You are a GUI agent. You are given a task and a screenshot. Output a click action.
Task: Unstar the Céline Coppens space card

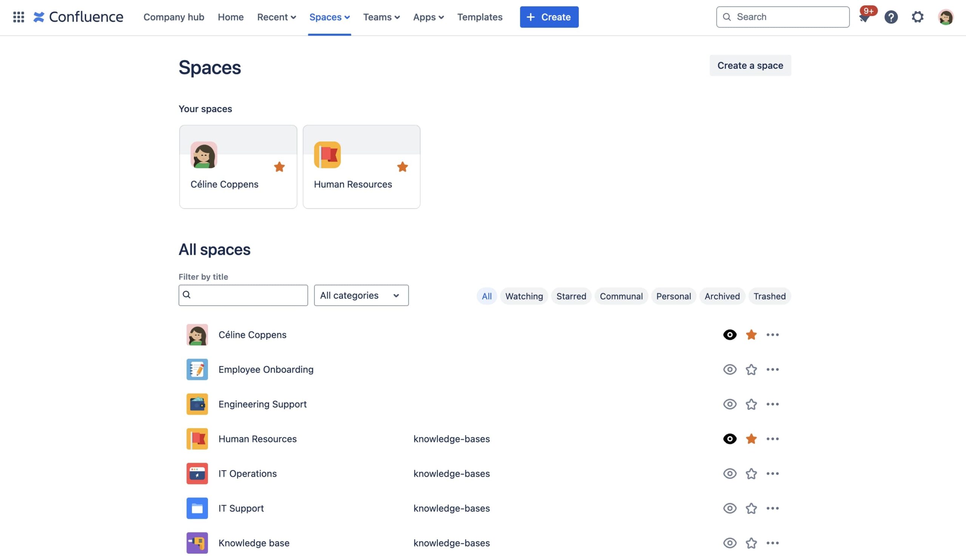(280, 167)
